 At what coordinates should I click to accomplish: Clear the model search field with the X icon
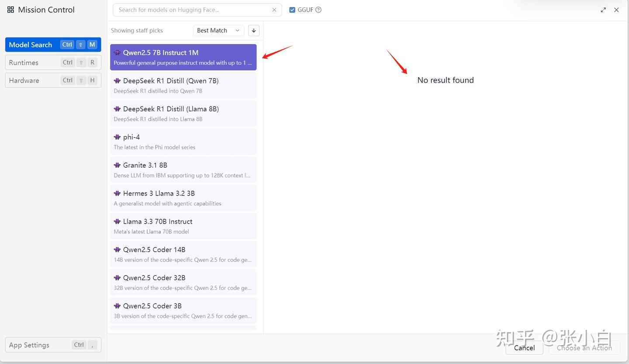pyautogui.click(x=274, y=10)
